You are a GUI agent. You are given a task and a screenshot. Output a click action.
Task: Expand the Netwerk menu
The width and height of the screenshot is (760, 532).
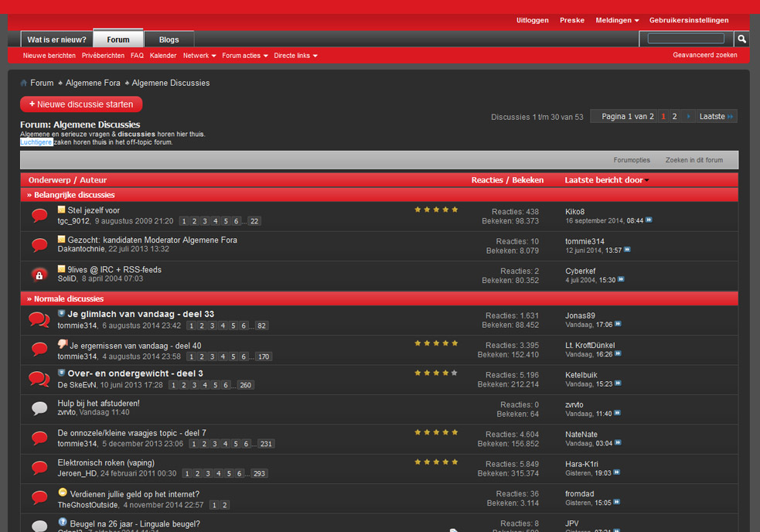pyautogui.click(x=199, y=56)
